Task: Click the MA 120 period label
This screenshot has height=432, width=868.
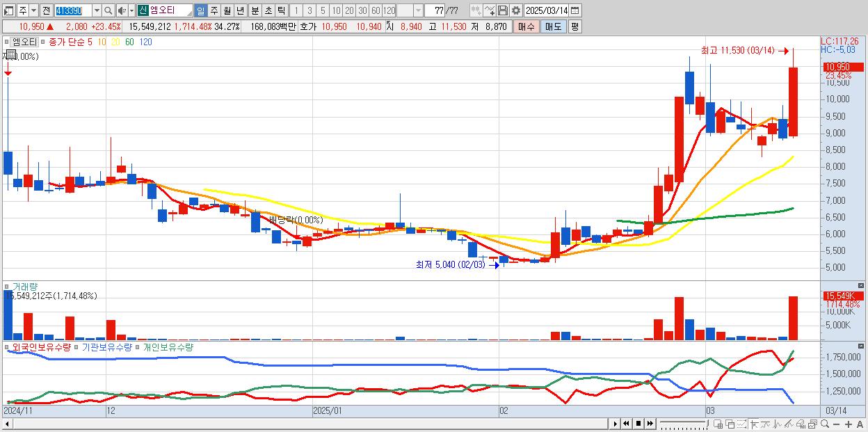Action: (145, 42)
